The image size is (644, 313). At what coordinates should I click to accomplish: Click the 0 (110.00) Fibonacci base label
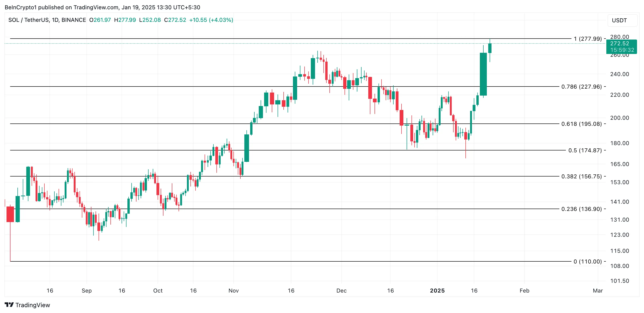click(x=588, y=262)
